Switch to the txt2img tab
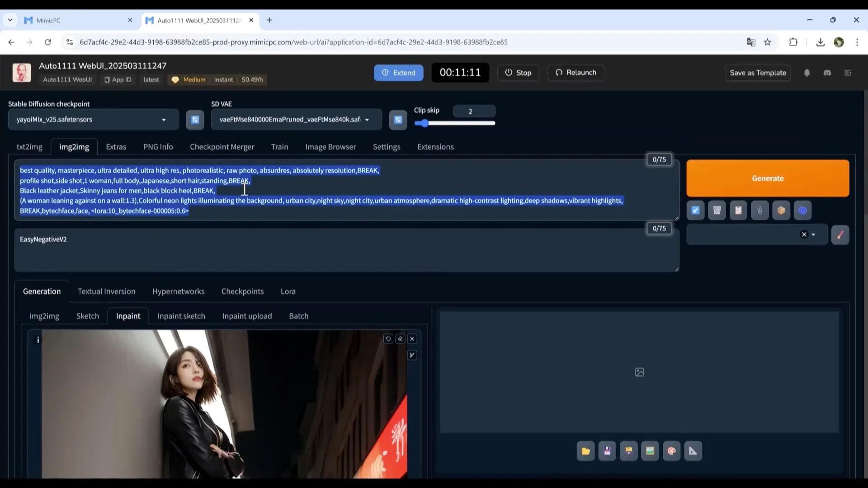Screen dimensions: 868x488 click(x=29, y=147)
